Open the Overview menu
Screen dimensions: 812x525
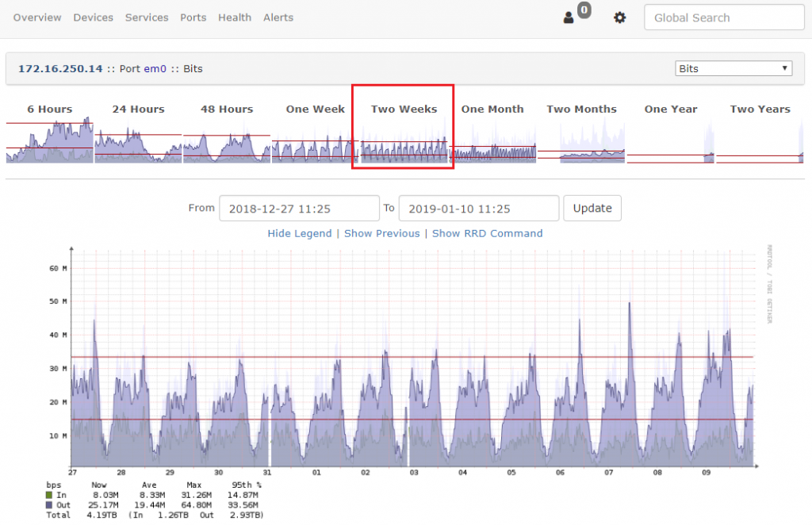click(x=37, y=17)
